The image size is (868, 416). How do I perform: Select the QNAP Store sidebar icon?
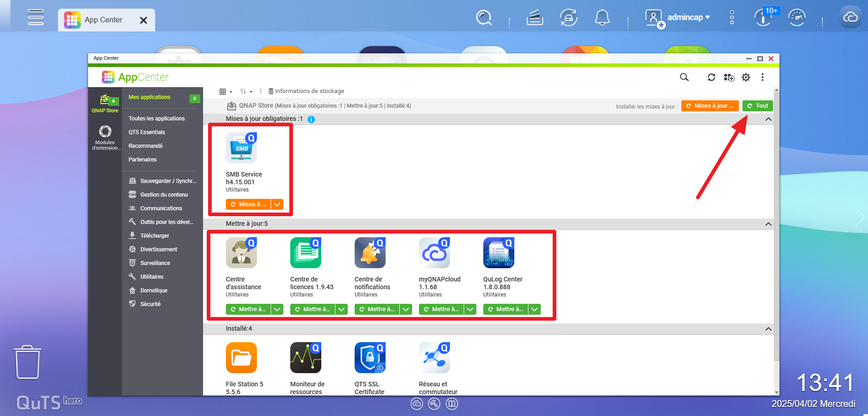(105, 104)
